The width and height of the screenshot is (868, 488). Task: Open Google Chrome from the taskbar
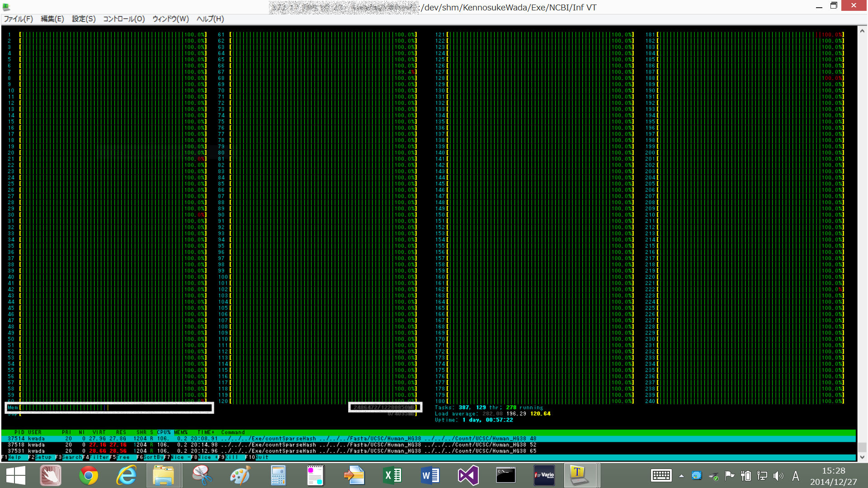click(89, 475)
